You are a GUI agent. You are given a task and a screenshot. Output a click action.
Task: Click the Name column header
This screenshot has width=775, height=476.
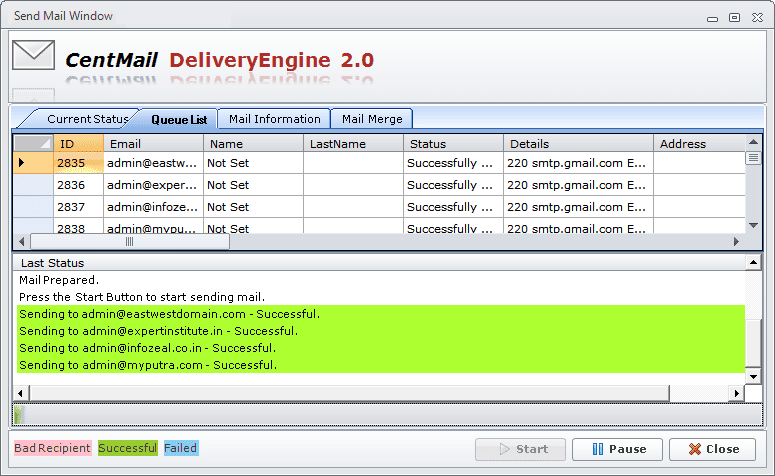pos(253,144)
